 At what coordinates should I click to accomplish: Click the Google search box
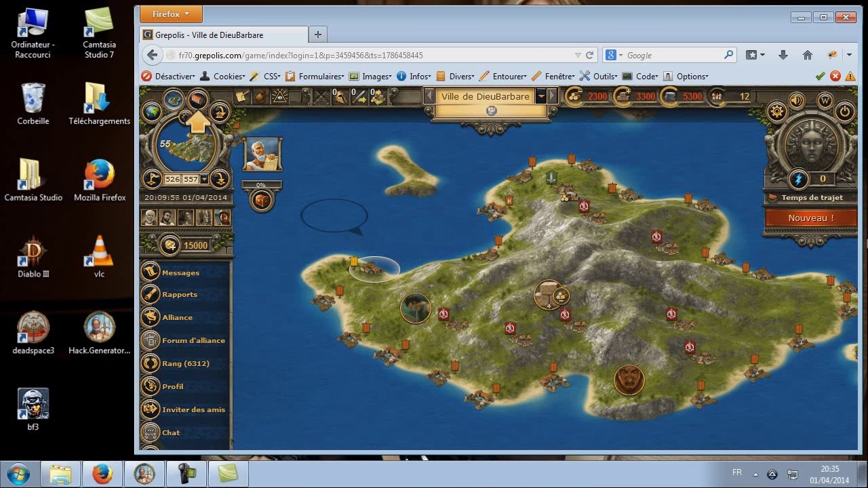[669, 56]
